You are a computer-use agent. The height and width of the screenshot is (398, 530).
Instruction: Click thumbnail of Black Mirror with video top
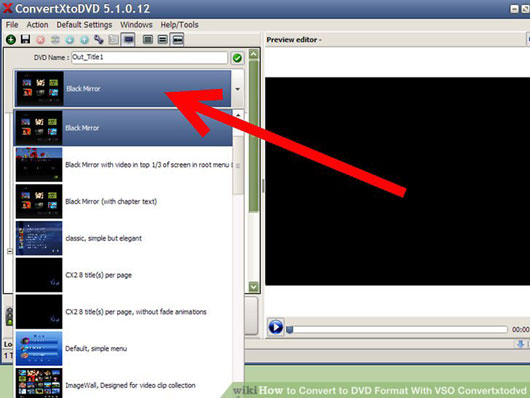pyautogui.click(x=39, y=165)
